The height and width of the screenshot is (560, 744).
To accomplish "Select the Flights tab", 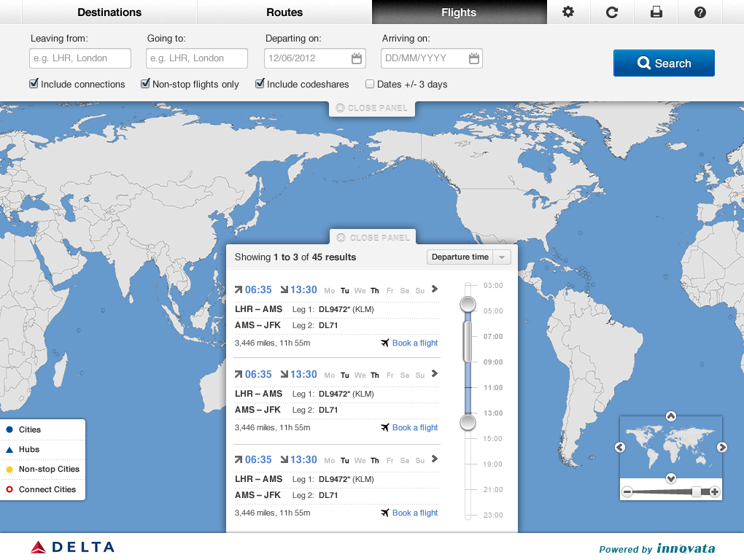I will pos(459,12).
